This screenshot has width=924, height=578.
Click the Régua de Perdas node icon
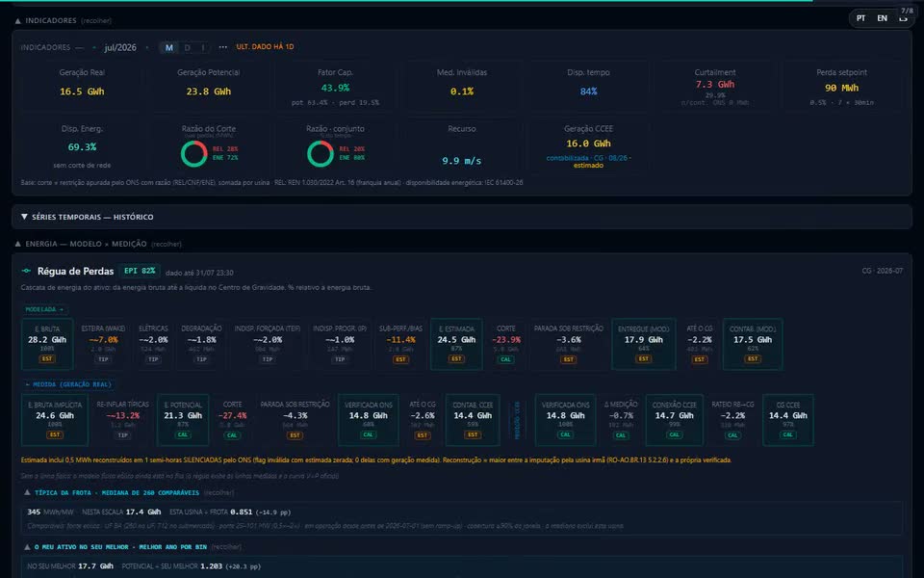tap(26, 271)
